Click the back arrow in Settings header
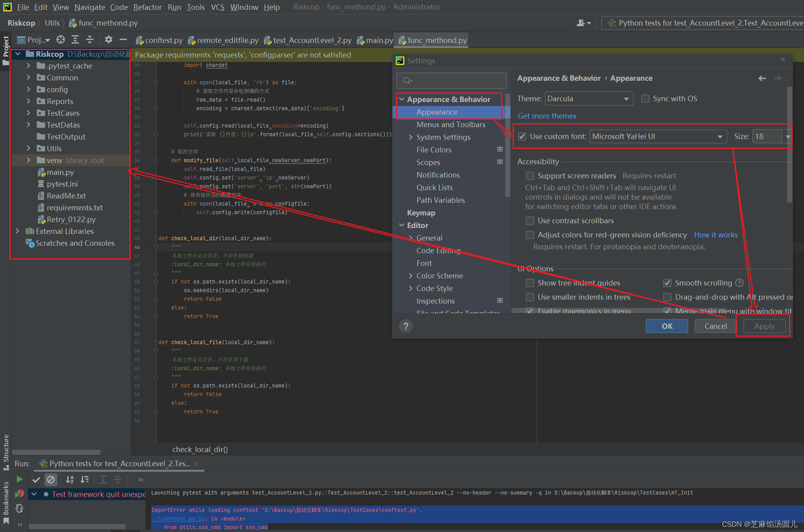The image size is (804, 532). [x=762, y=78]
